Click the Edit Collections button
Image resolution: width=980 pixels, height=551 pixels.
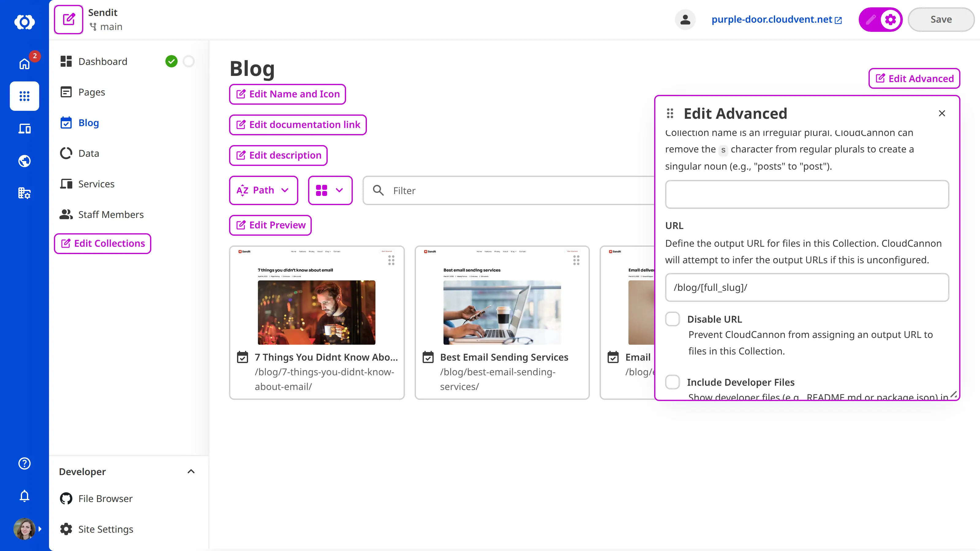(102, 243)
